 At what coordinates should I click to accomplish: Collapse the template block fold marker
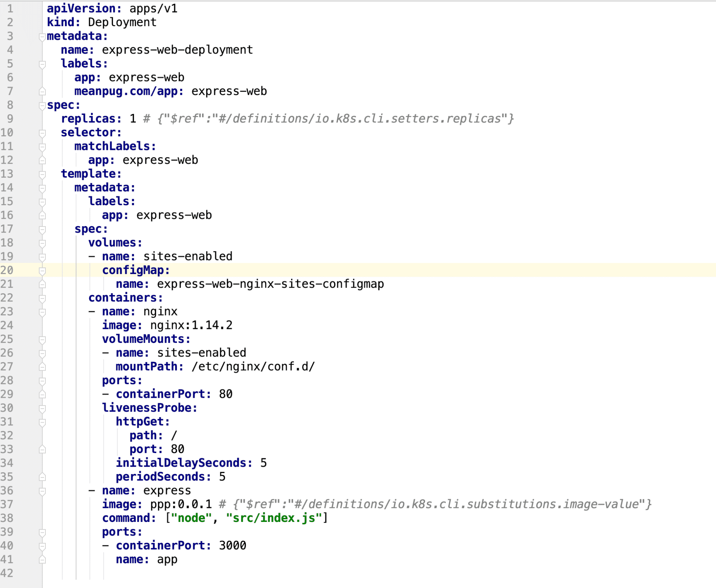[42, 174]
